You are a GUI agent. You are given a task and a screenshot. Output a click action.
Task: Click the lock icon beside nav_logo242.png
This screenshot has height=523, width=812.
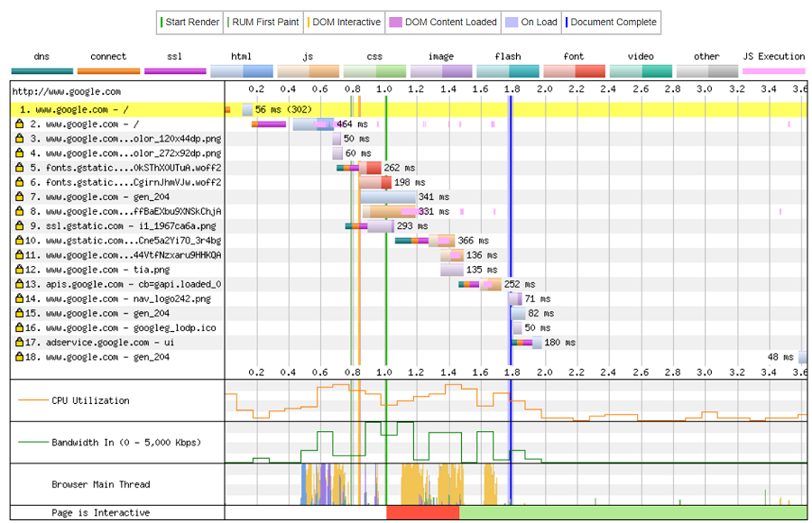(20, 298)
